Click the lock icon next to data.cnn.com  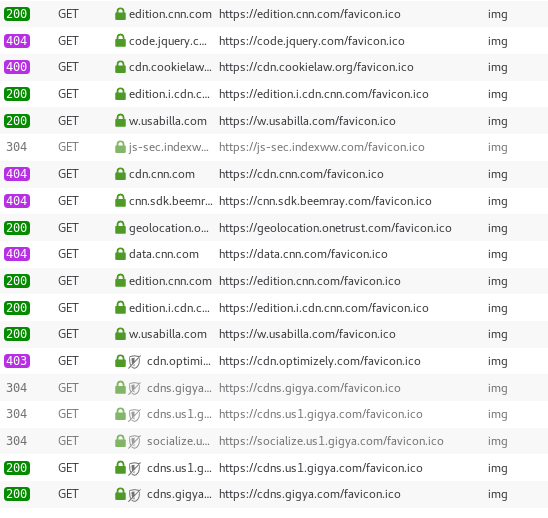120,254
